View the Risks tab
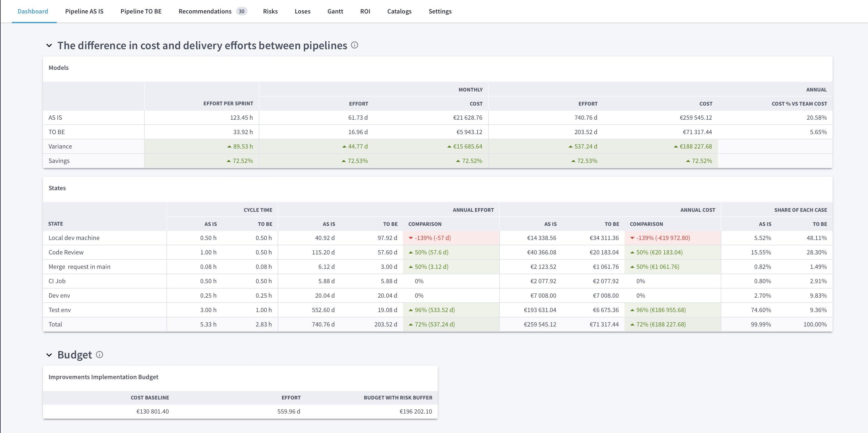Viewport: 868px width, 433px height. click(x=270, y=11)
